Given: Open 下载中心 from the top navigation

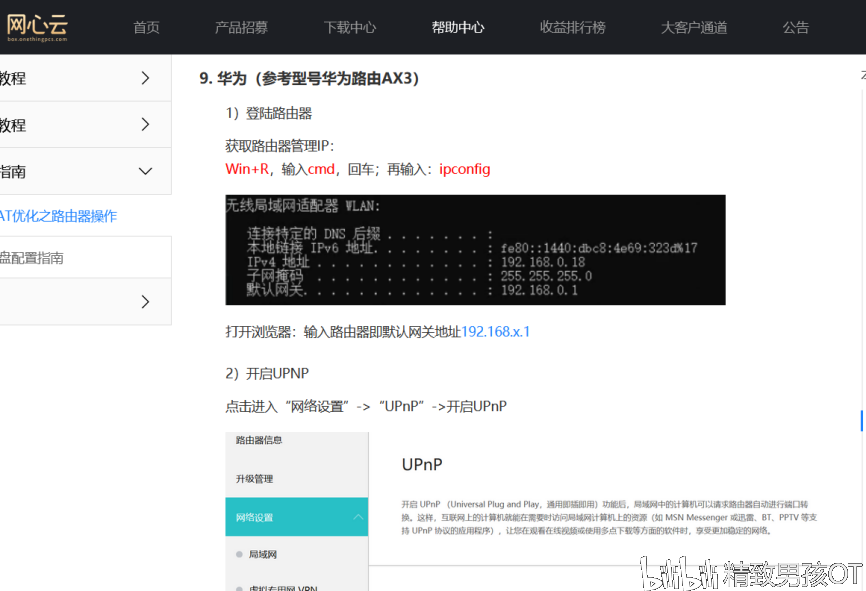Looking at the screenshot, I should coord(350,27).
